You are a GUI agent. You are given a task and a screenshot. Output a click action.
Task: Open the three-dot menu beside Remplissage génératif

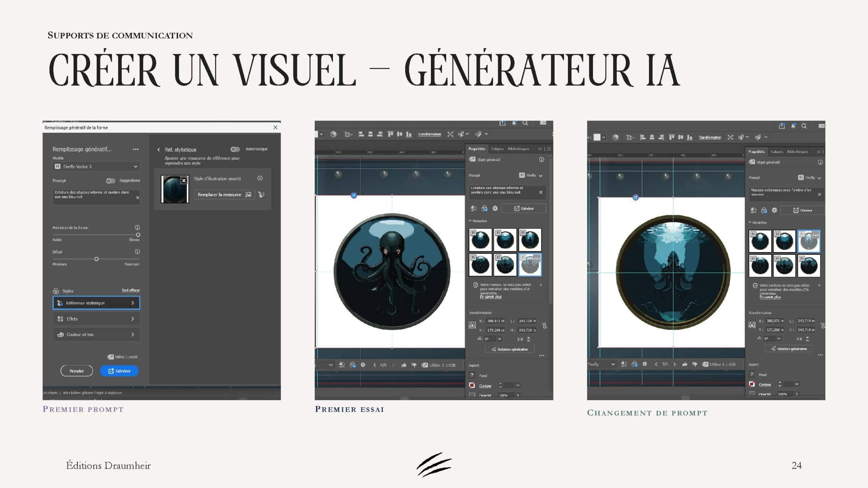pyautogui.click(x=136, y=149)
